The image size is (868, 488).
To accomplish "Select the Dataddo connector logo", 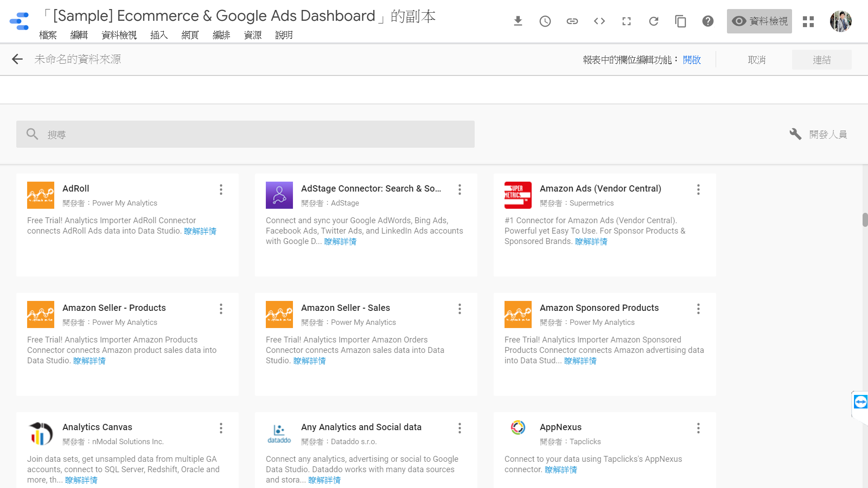I will pyautogui.click(x=279, y=434).
